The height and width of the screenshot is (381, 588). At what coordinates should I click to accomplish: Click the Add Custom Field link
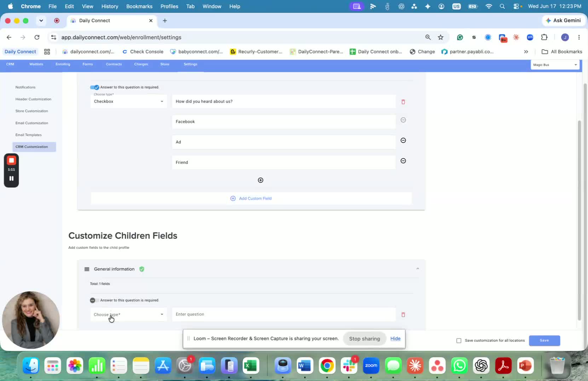(251, 199)
